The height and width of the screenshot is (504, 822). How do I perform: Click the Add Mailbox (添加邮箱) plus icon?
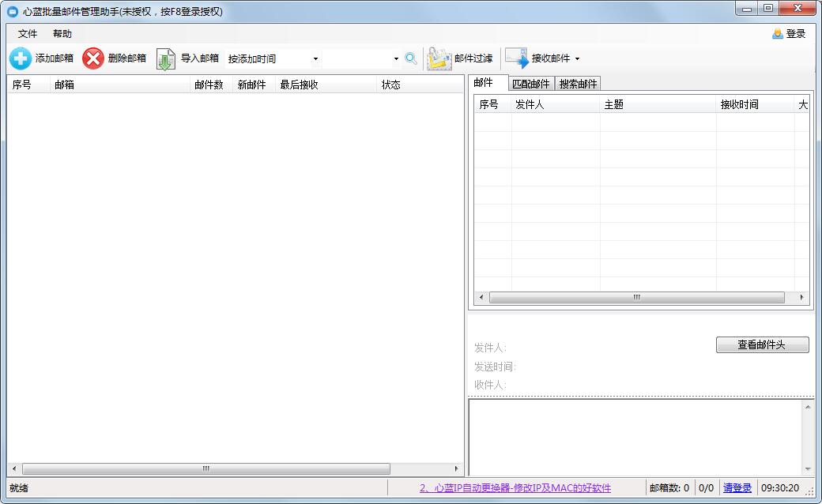21,58
